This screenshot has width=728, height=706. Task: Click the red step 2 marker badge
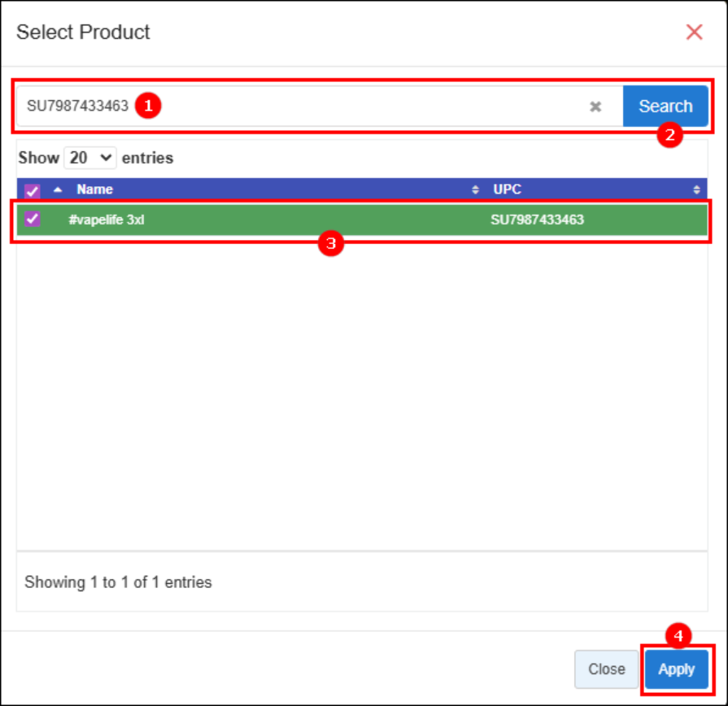click(669, 135)
